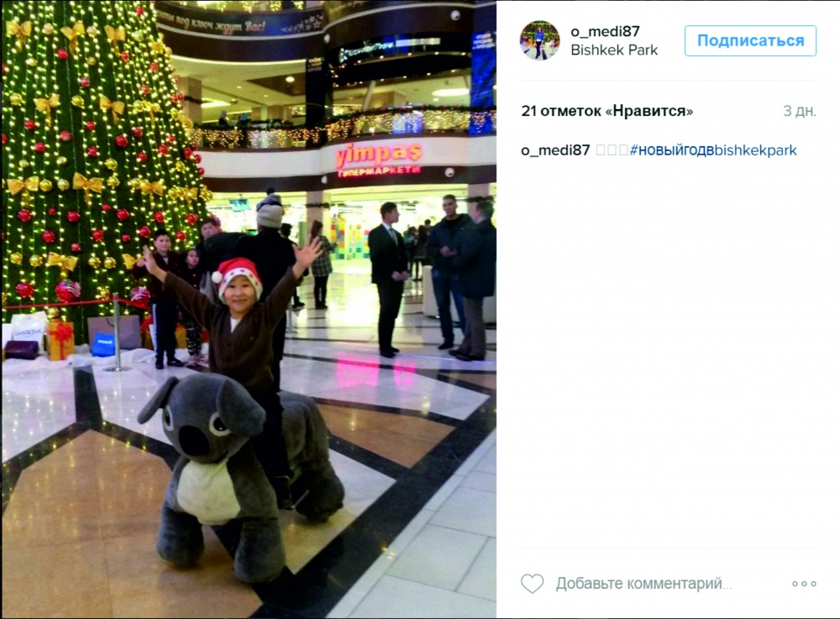Image resolution: width=840 pixels, height=619 pixels.
Task: Click the emoji placeholder boxes in the caption
Action: coord(612,150)
